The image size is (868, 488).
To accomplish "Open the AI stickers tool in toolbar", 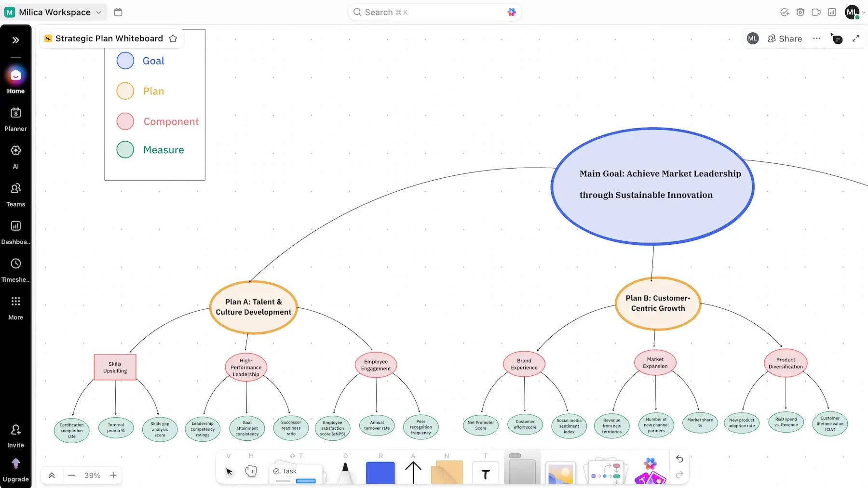I will [x=651, y=471].
